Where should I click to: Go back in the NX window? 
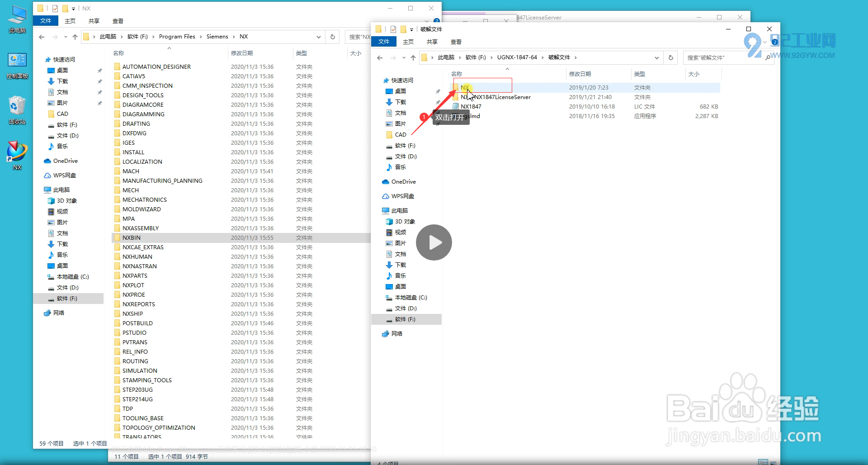[42, 37]
